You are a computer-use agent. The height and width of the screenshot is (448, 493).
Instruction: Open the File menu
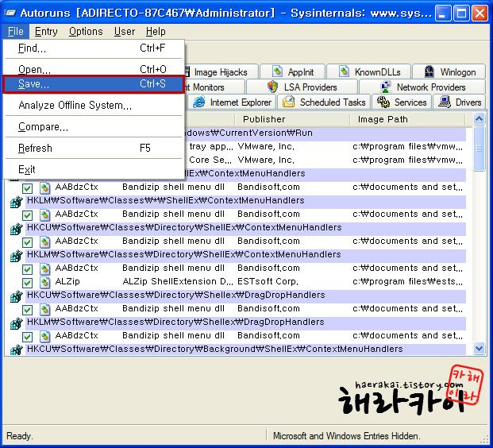(15, 32)
